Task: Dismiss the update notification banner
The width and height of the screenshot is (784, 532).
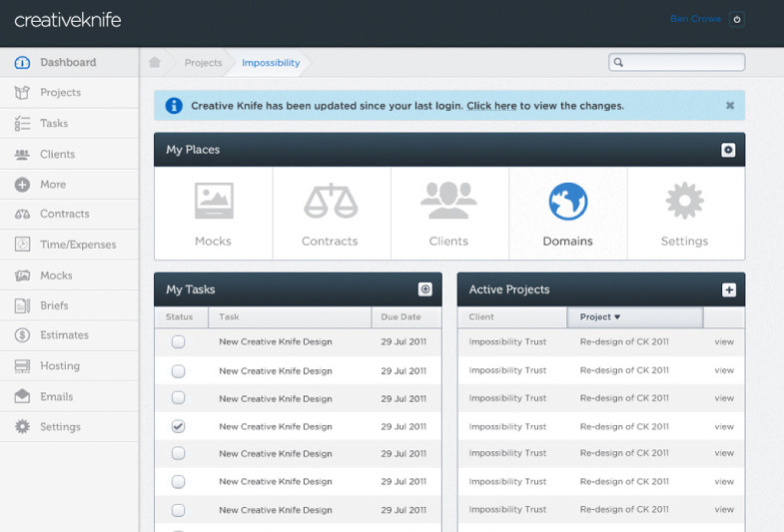Action: coord(729,106)
